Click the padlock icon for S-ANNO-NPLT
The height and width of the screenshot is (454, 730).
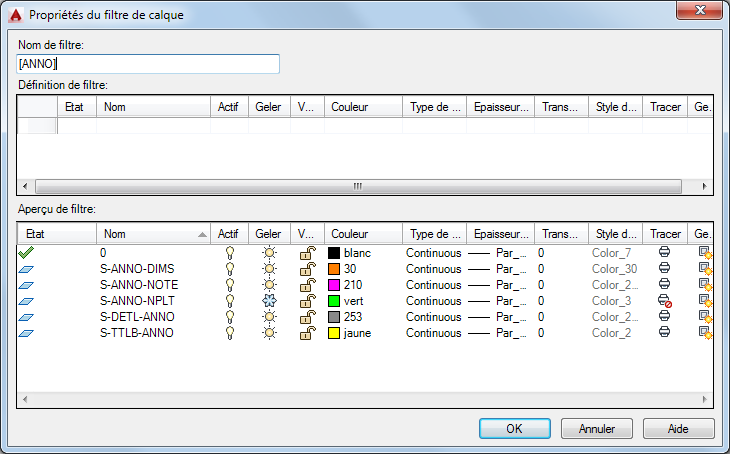pyautogui.click(x=308, y=301)
